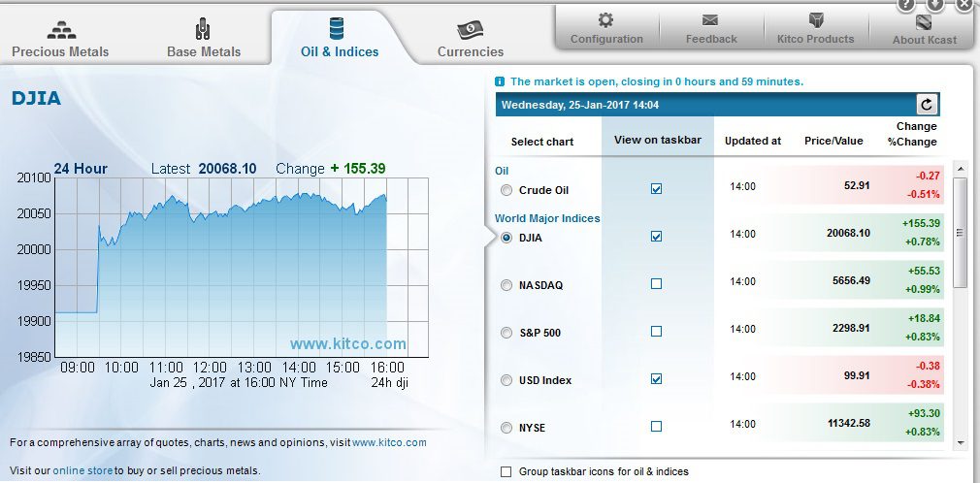This screenshot has width=980, height=483.
Task: Click the chart Change + 155.39 value
Action: 358,168
